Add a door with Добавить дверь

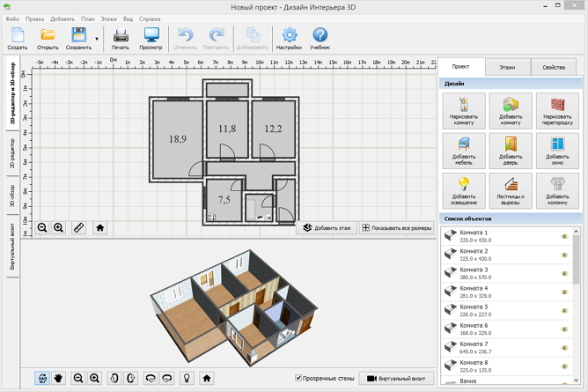pos(511,150)
